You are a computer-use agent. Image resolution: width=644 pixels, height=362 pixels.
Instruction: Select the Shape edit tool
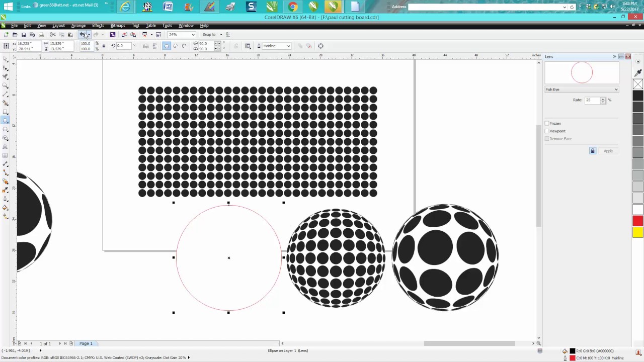[5, 68]
